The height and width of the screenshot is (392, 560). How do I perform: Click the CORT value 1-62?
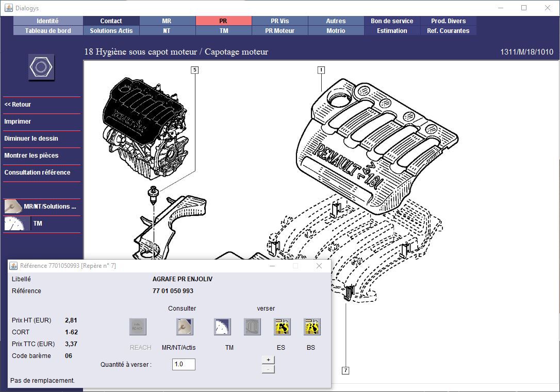[72, 332]
